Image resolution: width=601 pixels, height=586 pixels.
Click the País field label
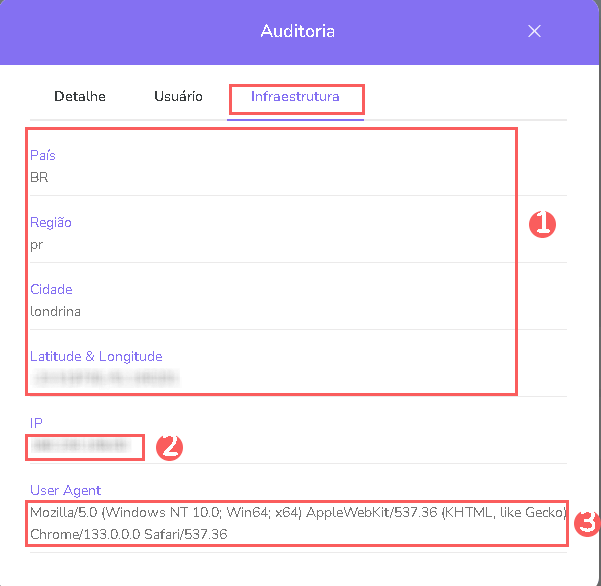[43, 156]
